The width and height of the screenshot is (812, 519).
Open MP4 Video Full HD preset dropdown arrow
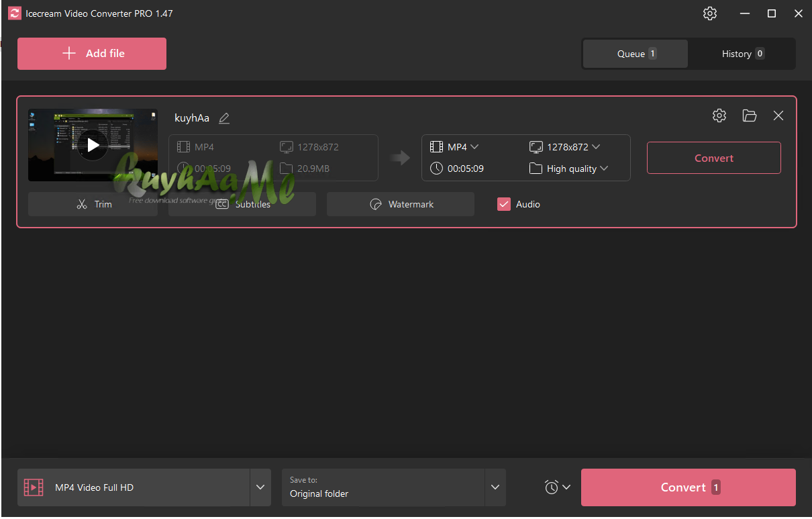click(260, 487)
